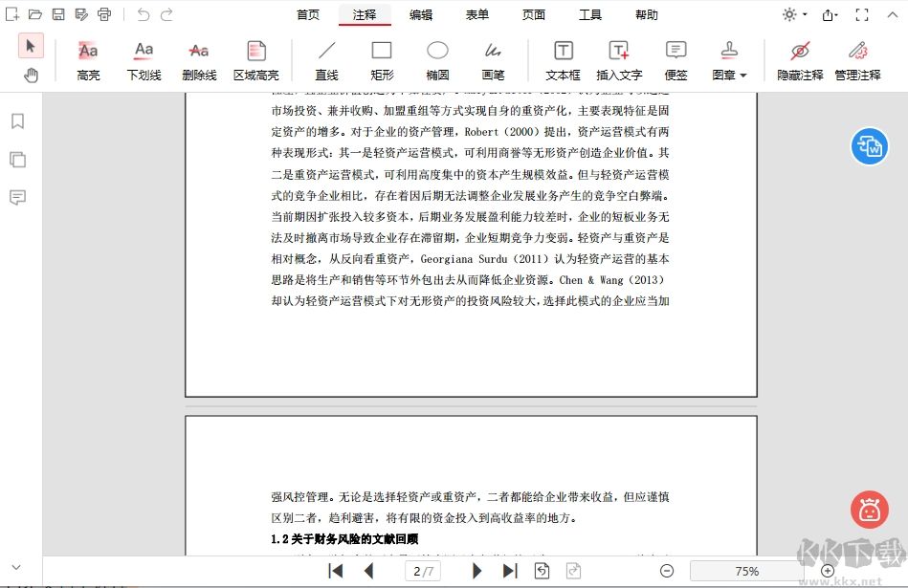Open the 帮助 tab

(x=647, y=14)
